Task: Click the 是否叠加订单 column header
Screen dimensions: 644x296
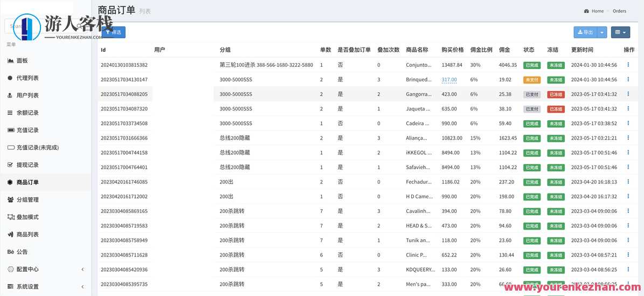Action: tap(354, 50)
